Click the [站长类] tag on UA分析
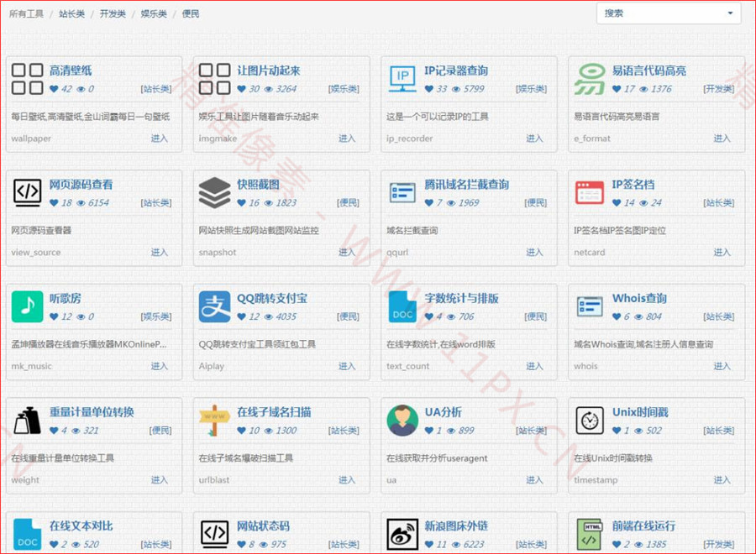Screen dimensions: 756x554 click(531, 431)
